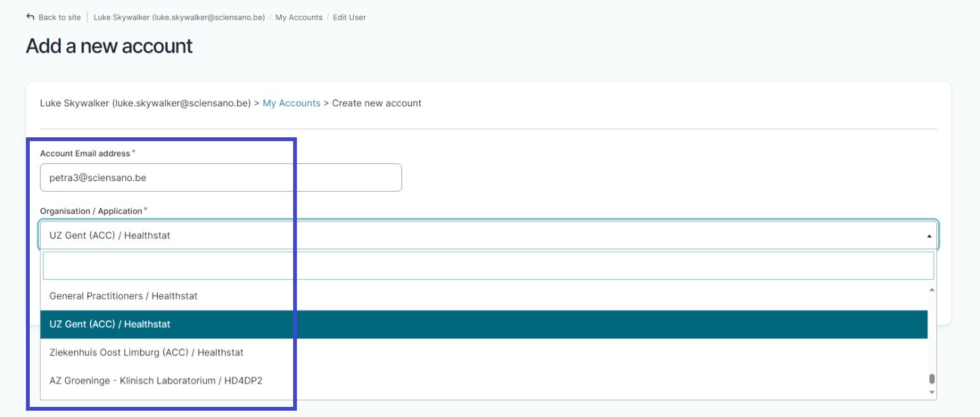Click the 'Account Email address' label

pos(85,154)
